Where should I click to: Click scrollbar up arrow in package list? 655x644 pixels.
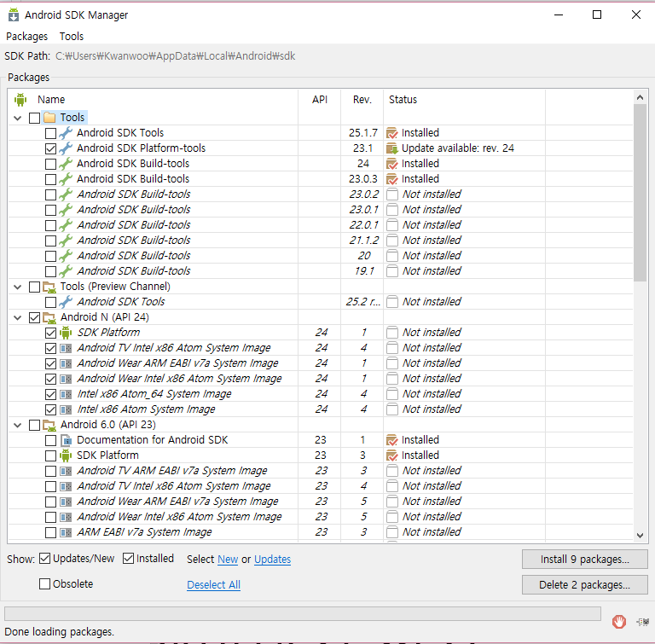(640, 97)
